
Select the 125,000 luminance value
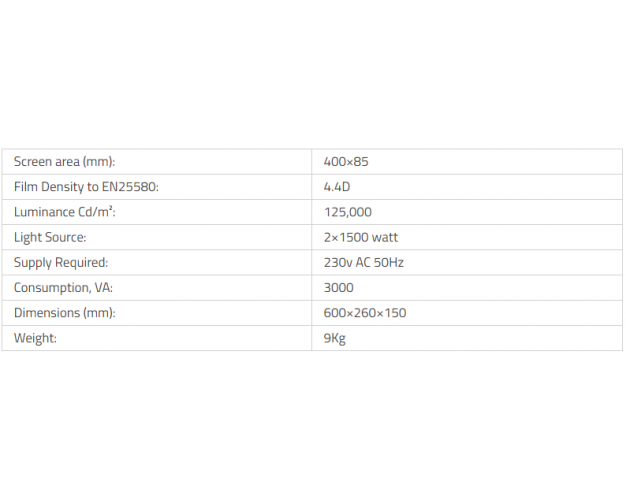(x=348, y=212)
